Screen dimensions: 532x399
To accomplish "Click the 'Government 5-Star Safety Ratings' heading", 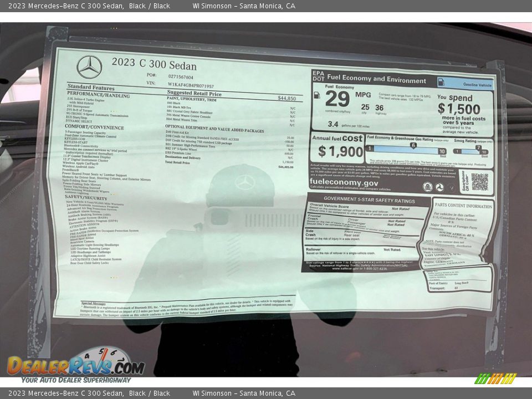I will pos(369,199).
